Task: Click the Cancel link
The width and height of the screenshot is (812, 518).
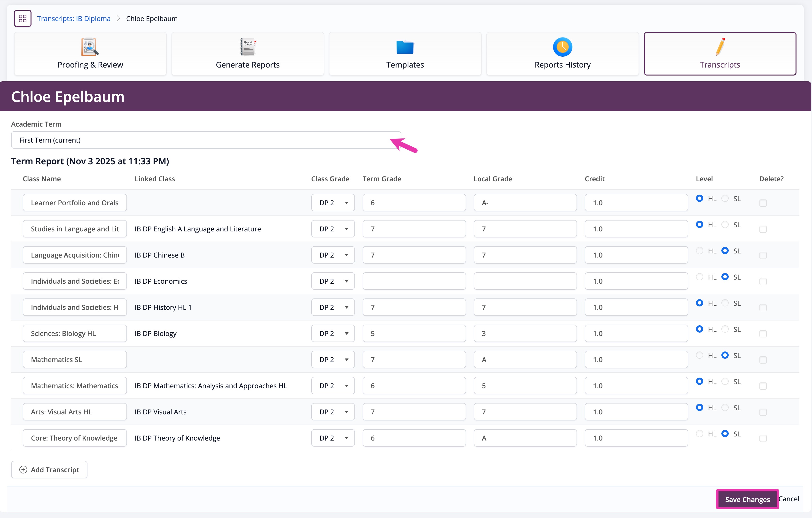Action: point(789,499)
